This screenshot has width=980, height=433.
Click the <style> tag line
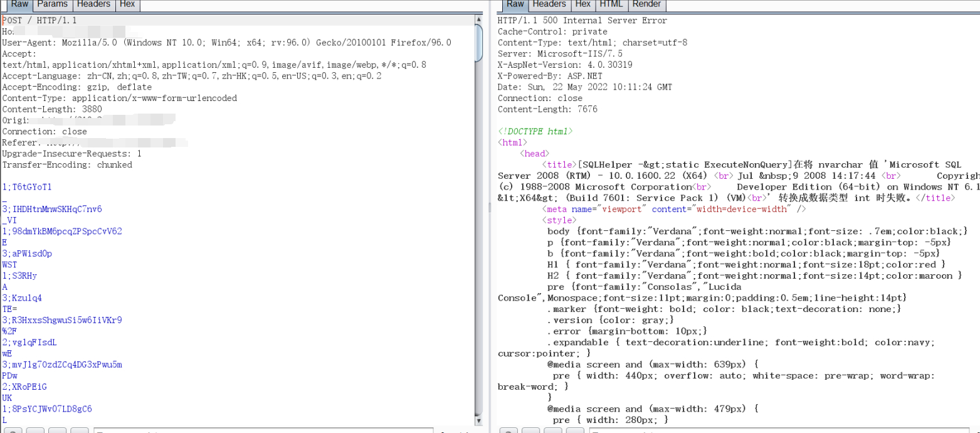(559, 220)
